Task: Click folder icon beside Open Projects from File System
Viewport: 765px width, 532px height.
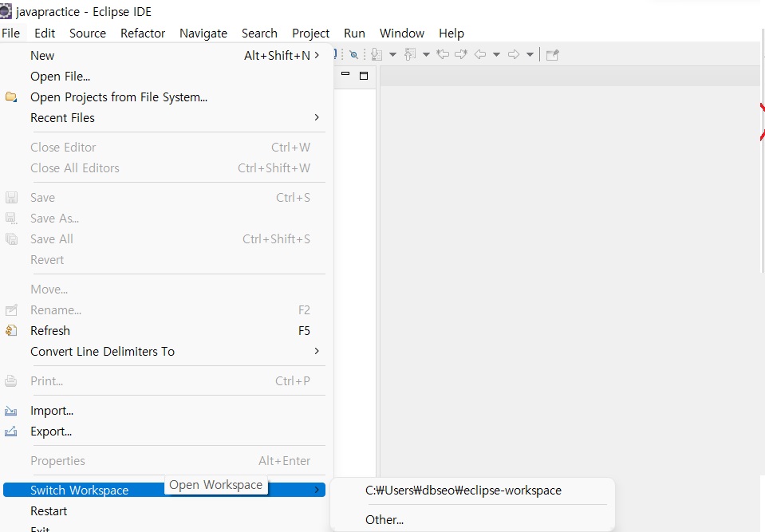Action: 10,97
